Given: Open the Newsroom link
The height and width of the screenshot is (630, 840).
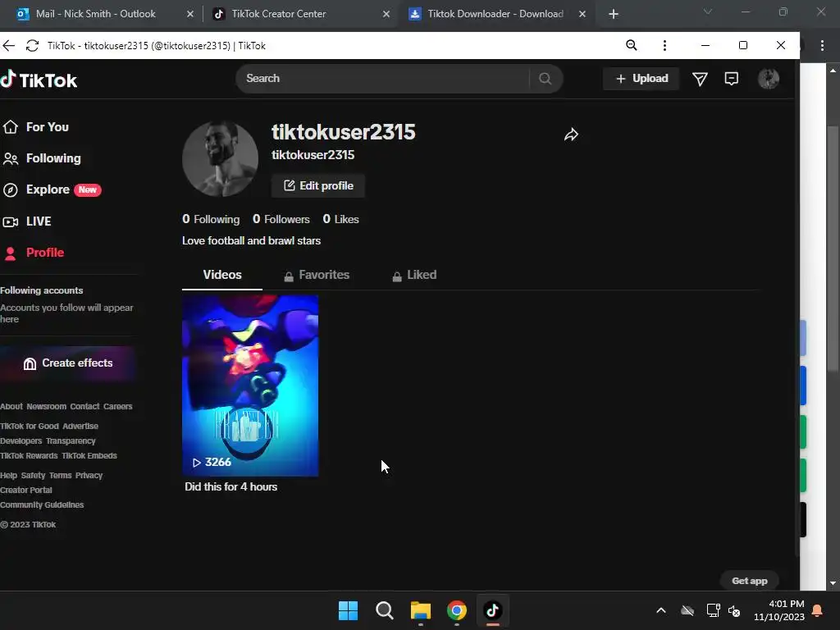Looking at the screenshot, I should point(47,407).
